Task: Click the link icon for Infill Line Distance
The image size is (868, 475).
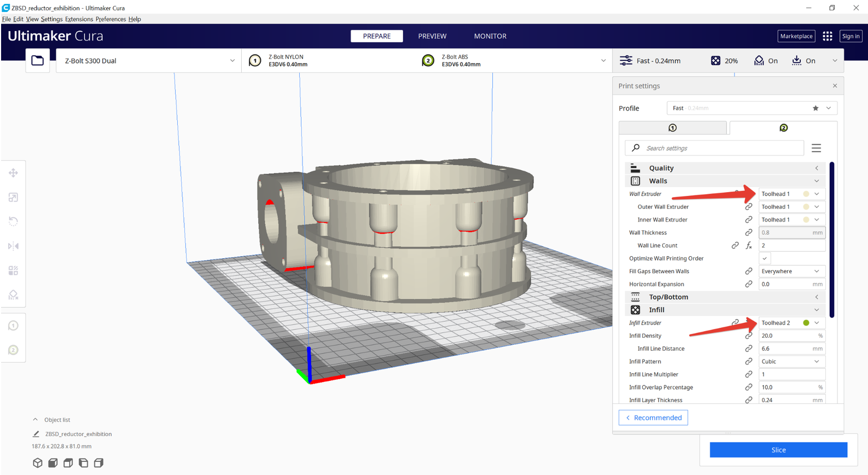Action: (x=748, y=349)
